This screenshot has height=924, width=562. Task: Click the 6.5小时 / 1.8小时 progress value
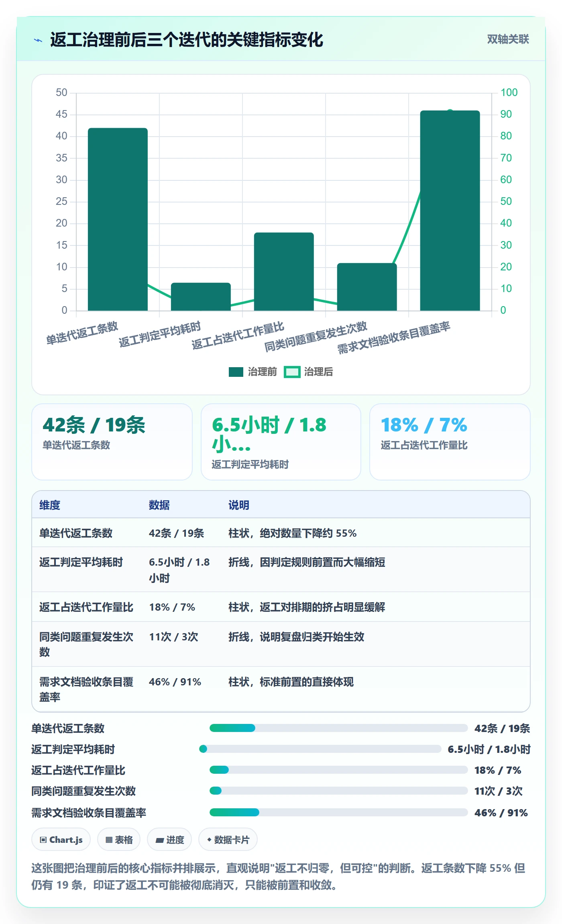point(489,749)
